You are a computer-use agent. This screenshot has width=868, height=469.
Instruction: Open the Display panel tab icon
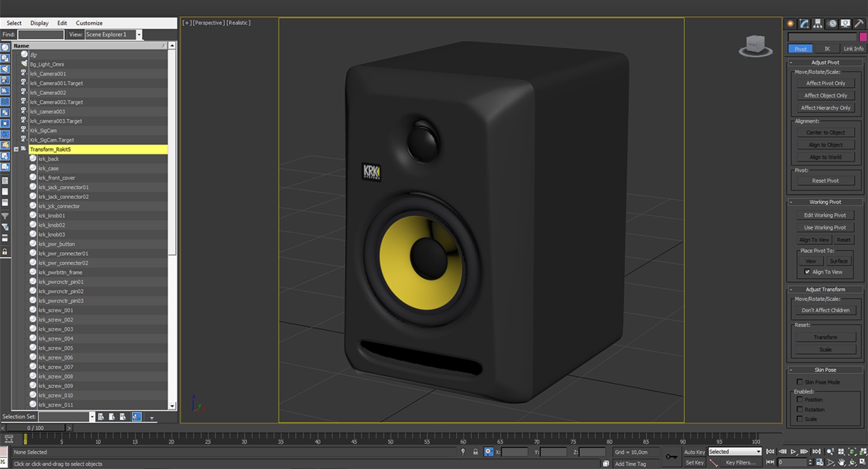[x=845, y=23]
